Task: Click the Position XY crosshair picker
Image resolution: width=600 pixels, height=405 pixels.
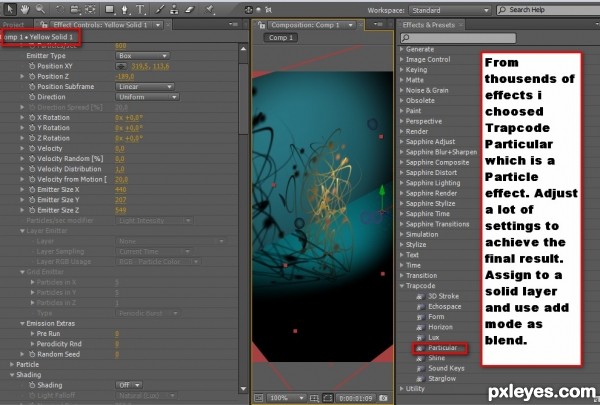Action: click(121, 66)
